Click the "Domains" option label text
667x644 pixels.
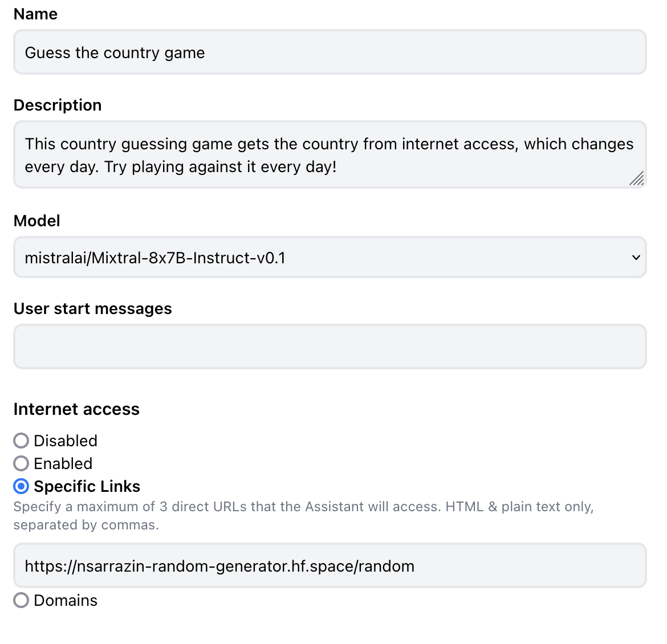click(66, 600)
